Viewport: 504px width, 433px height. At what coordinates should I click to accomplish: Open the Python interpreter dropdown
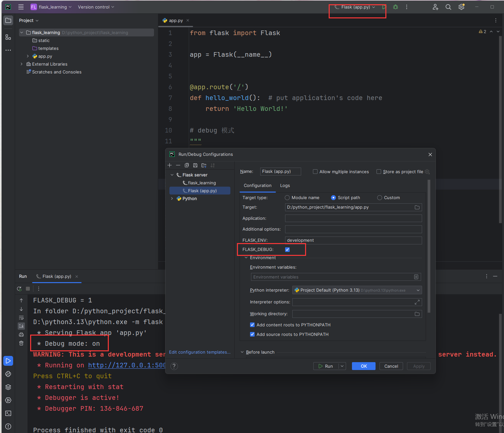(x=357, y=290)
